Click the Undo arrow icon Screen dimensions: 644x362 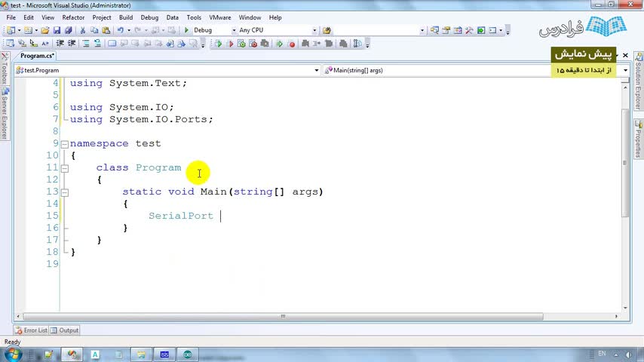point(121,30)
